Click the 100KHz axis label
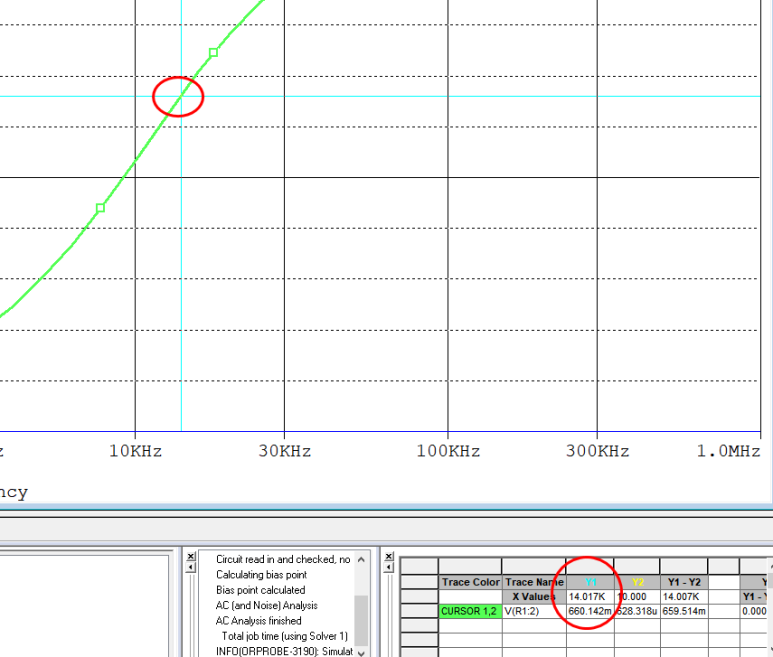The image size is (773, 657). [x=448, y=451]
